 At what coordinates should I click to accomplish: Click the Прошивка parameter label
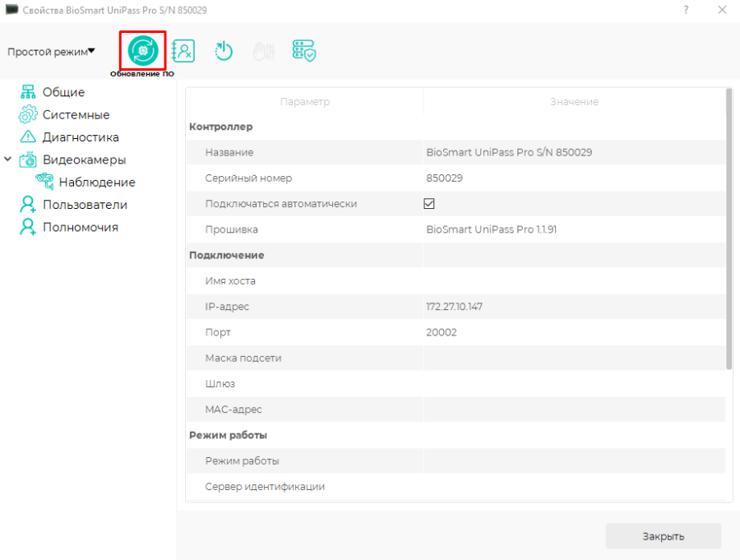231,229
